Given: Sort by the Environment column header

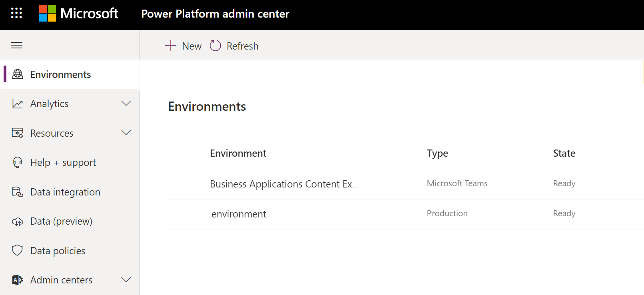Looking at the screenshot, I should click(238, 153).
